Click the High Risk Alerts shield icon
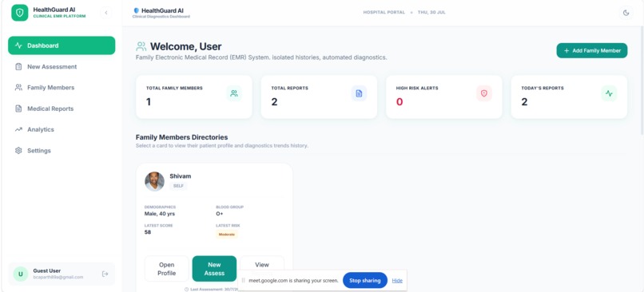This screenshot has width=644, height=292. (484, 93)
